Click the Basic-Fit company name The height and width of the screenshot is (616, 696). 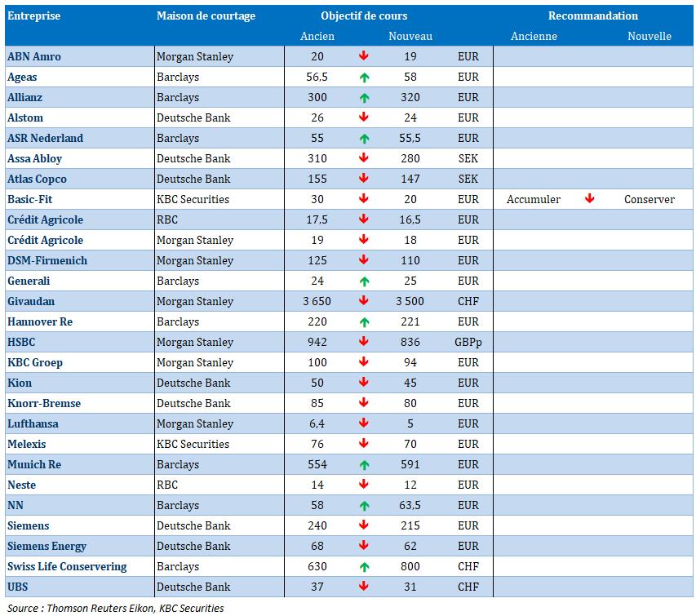[29, 199]
